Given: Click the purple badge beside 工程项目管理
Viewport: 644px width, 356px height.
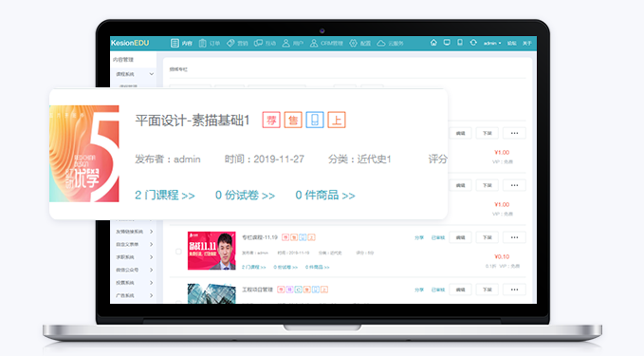Looking at the screenshot, I should point(289,290).
